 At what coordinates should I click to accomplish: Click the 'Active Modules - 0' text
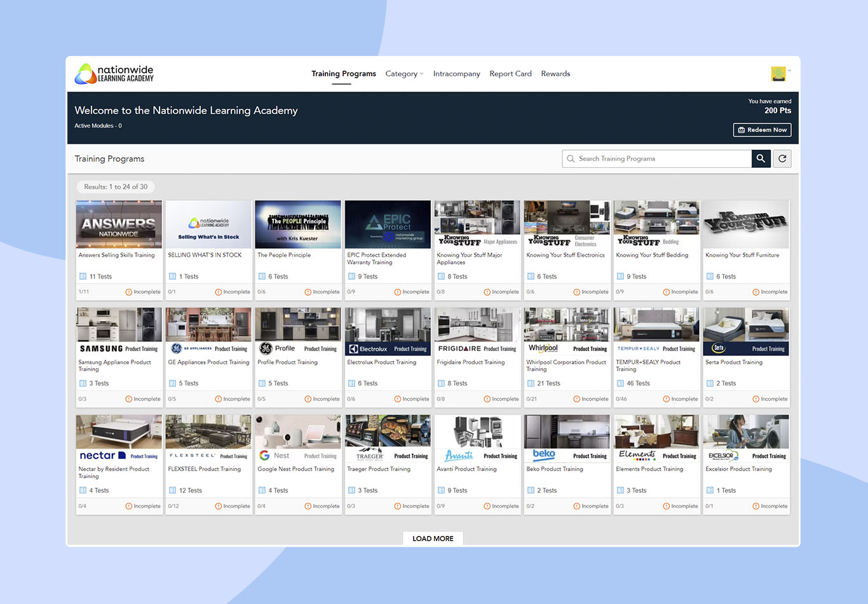98,126
